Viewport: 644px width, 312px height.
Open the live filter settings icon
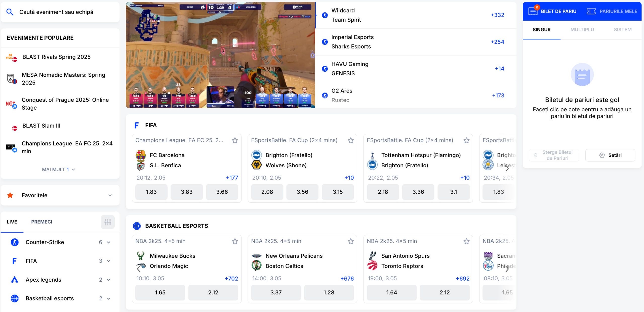click(108, 222)
